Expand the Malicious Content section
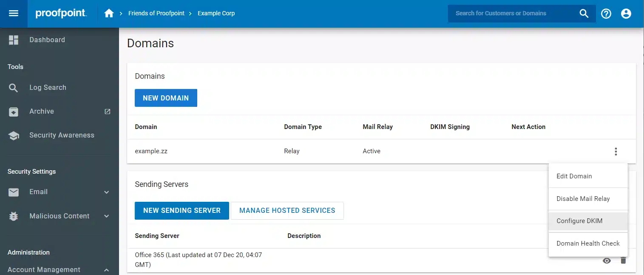This screenshot has width=644, height=275. pos(107,216)
